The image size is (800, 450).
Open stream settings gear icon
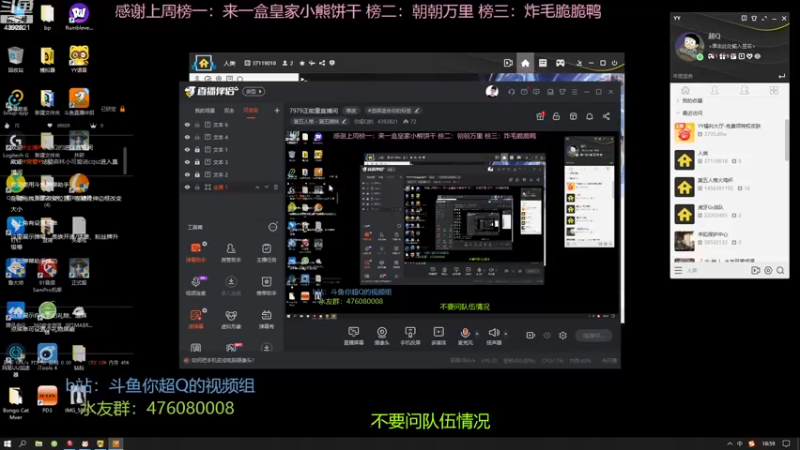click(x=563, y=335)
